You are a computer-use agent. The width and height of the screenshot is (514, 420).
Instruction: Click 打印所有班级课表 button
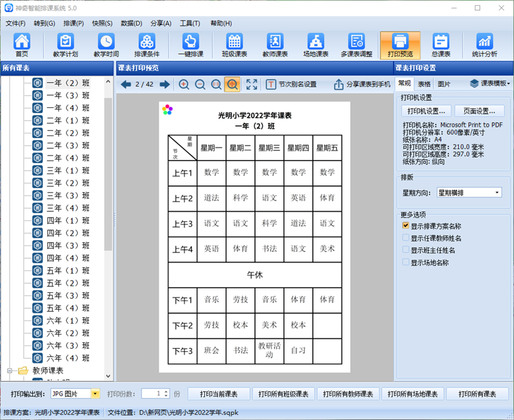[283, 394]
